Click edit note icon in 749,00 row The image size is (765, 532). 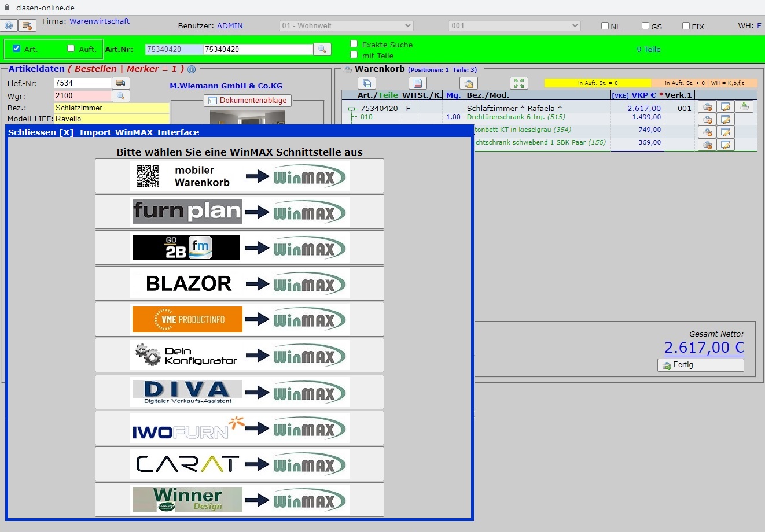click(x=726, y=132)
